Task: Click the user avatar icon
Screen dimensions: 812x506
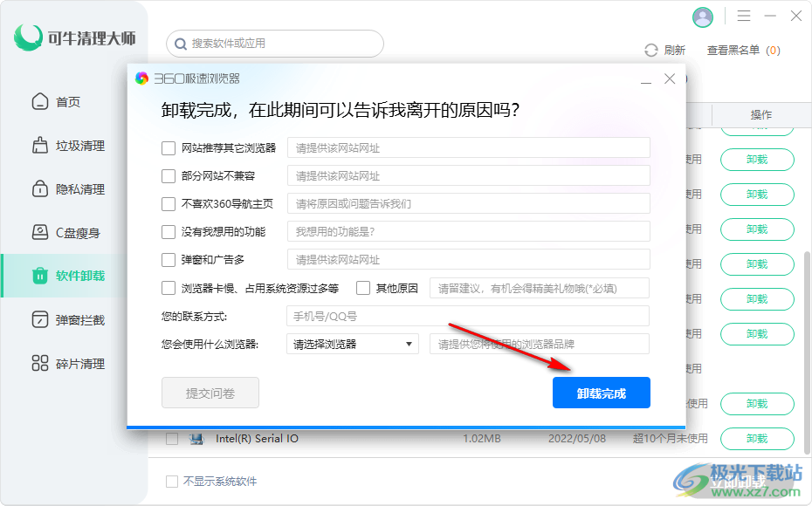Action: 702,17
